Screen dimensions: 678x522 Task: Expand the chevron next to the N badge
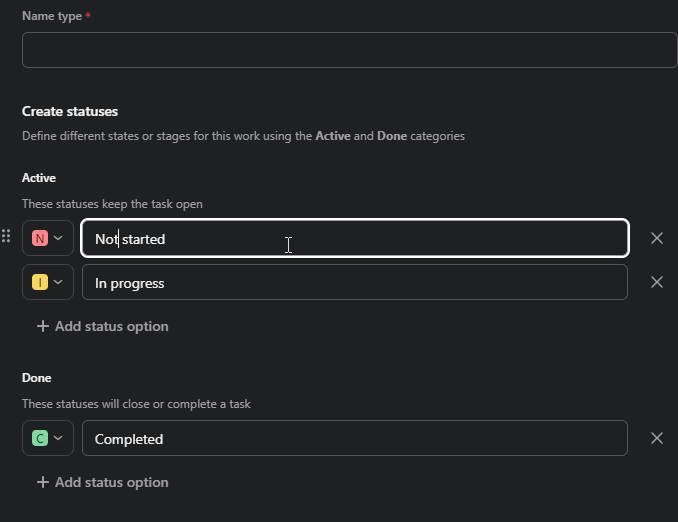coord(58,238)
